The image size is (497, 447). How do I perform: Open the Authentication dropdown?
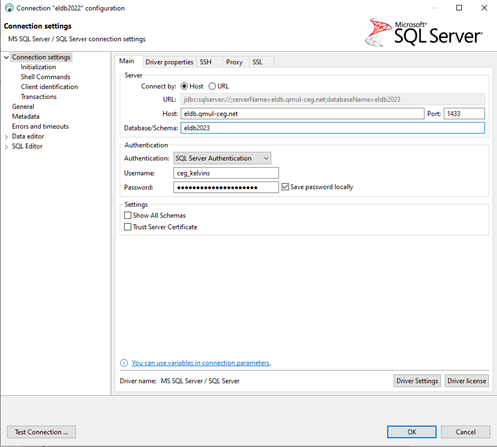coord(222,158)
